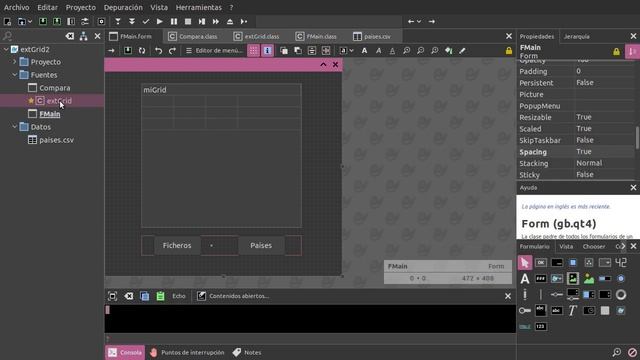The width and height of the screenshot is (640, 360).
Task: Expand the Proyecto folder
Action: point(15,62)
